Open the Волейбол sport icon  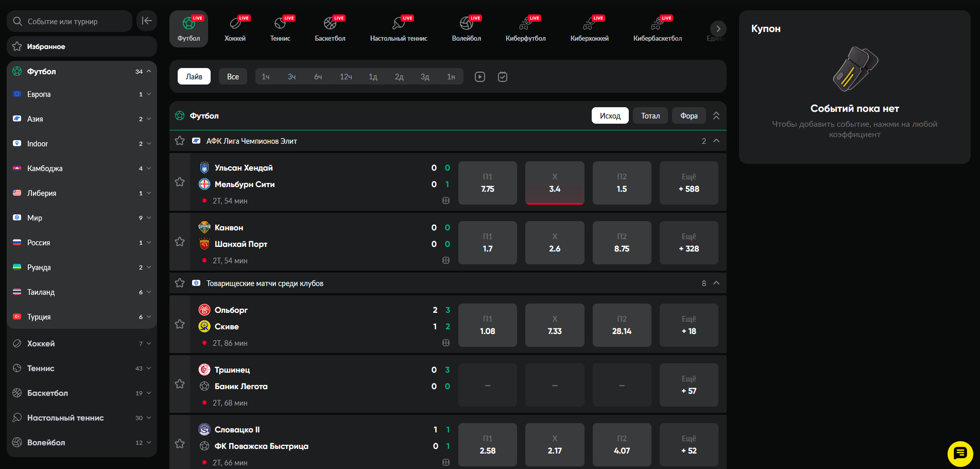coord(466,28)
